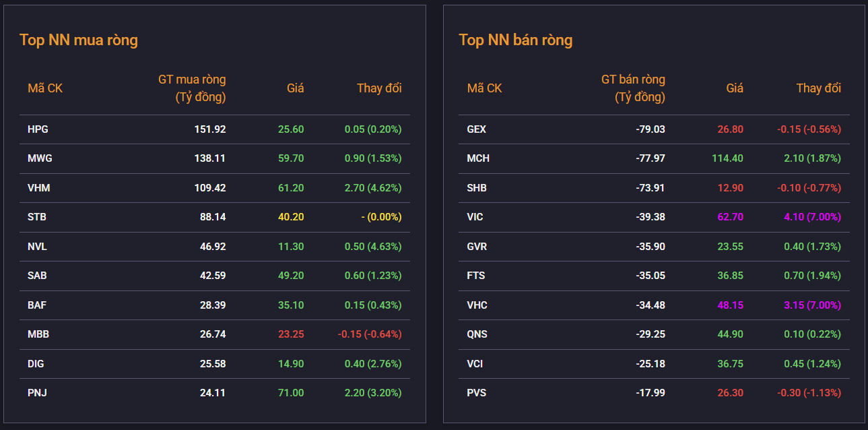Screen dimensions: 868x430
Task: Select PNJ change 2.20 (3.20%)
Action: [x=373, y=393]
